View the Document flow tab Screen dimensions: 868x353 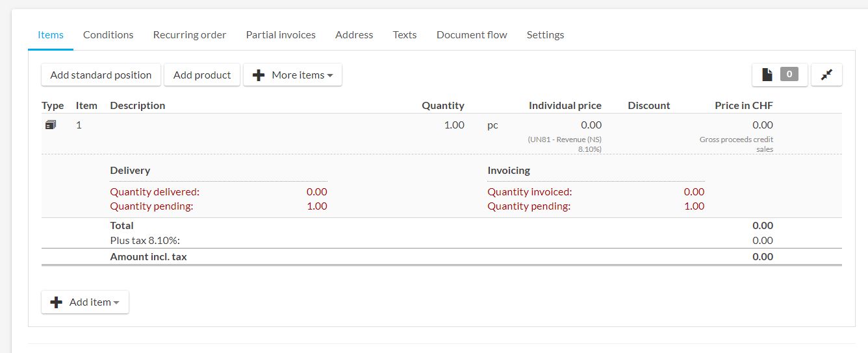[x=472, y=35]
